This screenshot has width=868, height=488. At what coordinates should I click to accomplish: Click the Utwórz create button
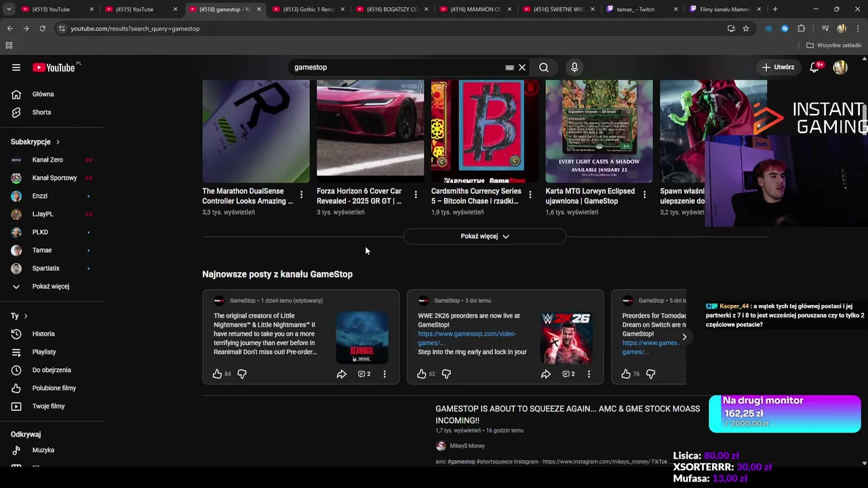(778, 67)
